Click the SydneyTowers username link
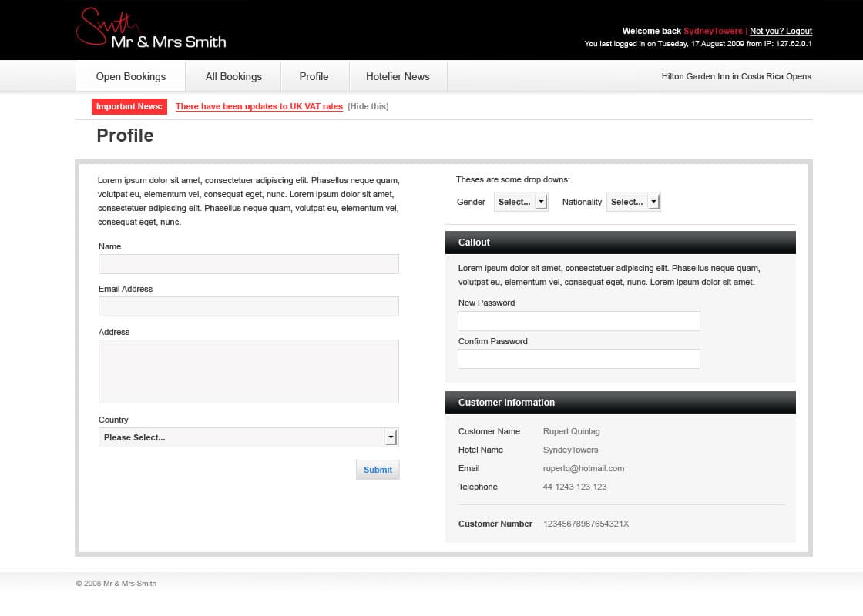The width and height of the screenshot is (863, 616). coord(713,31)
